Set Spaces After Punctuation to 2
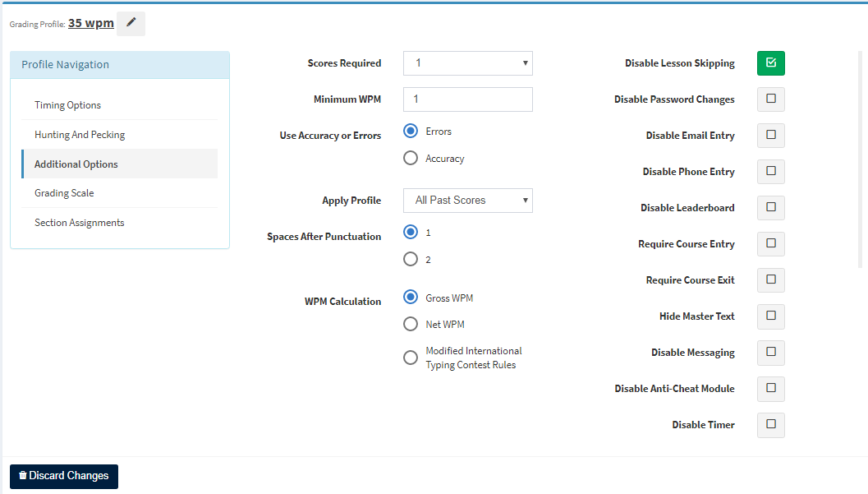The height and width of the screenshot is (494, 868). pyautogui.click(x=410, y=258)
